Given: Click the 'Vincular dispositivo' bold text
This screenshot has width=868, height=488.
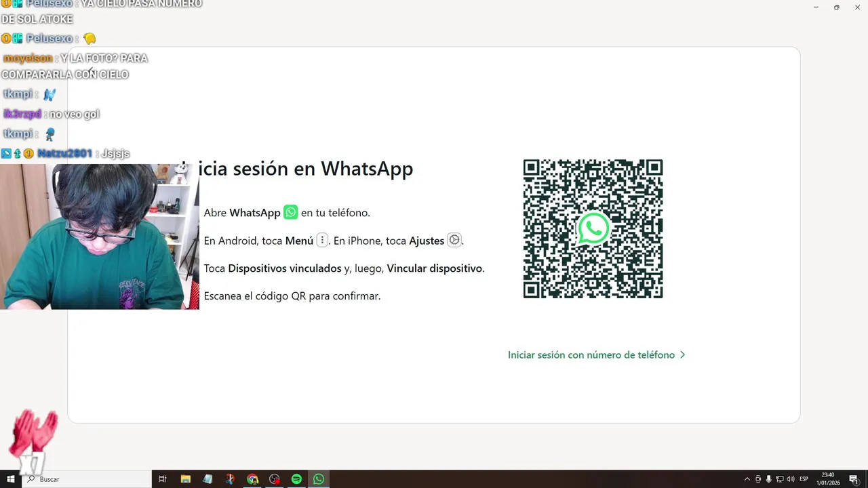Looking at the screenshot, I should [435, 268].
